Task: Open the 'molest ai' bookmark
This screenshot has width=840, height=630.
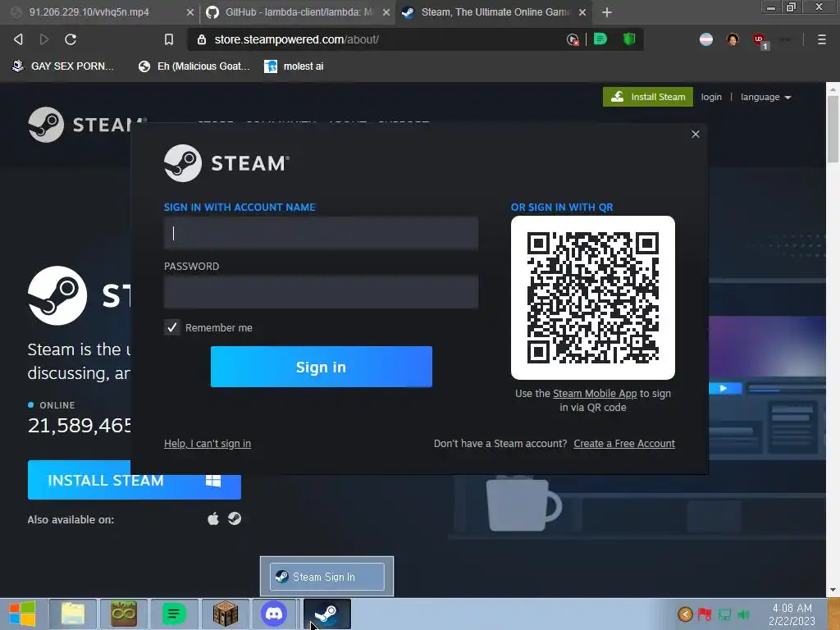Action: [294, 66]
